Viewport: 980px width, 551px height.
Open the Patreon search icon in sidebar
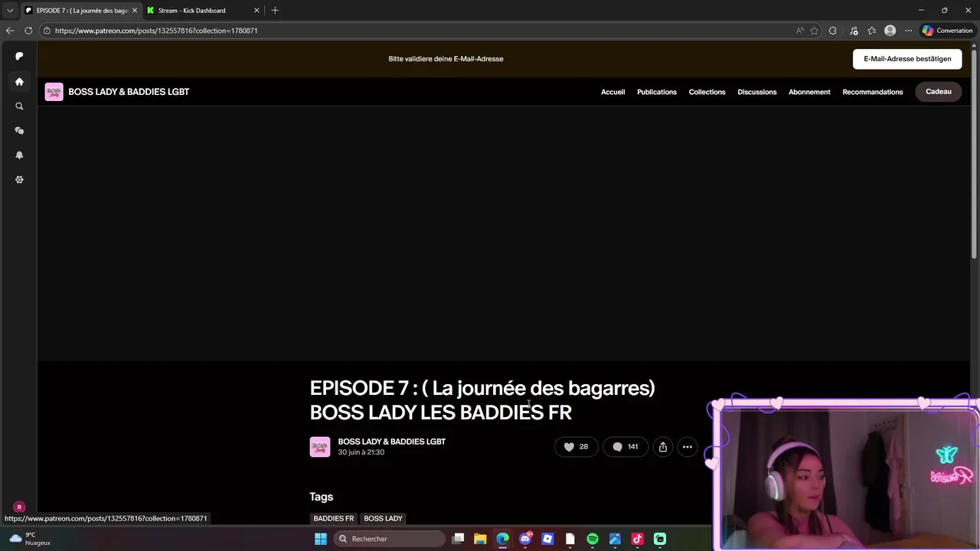click(19, 106)
